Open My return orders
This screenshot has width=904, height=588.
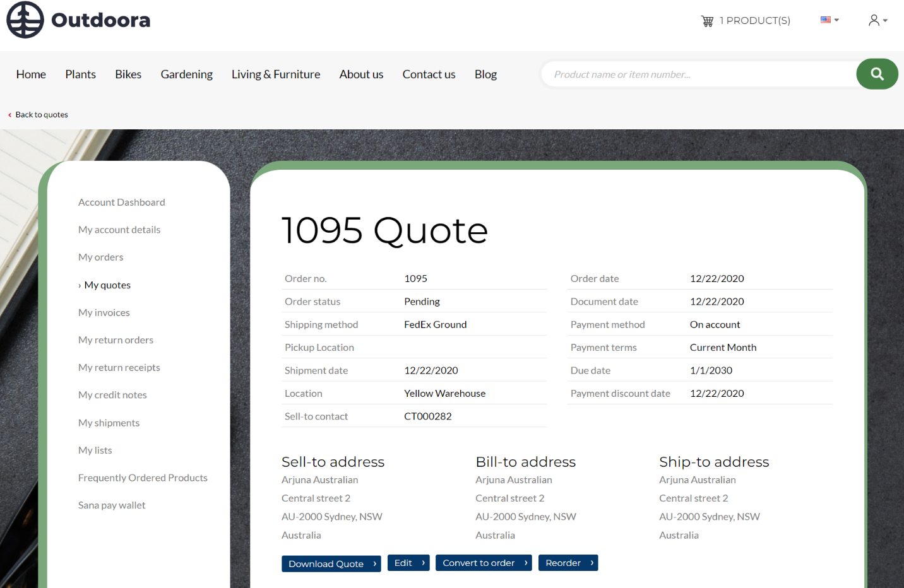click(x=116, y=340)
